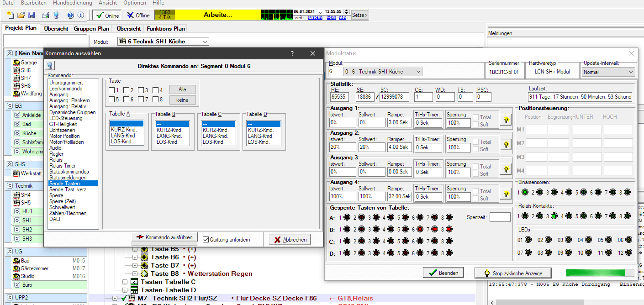Viewport: 644px width, 305px height.
Task: Uncheck the Quittung anfordern checkbox
Action: pos(206,239)
